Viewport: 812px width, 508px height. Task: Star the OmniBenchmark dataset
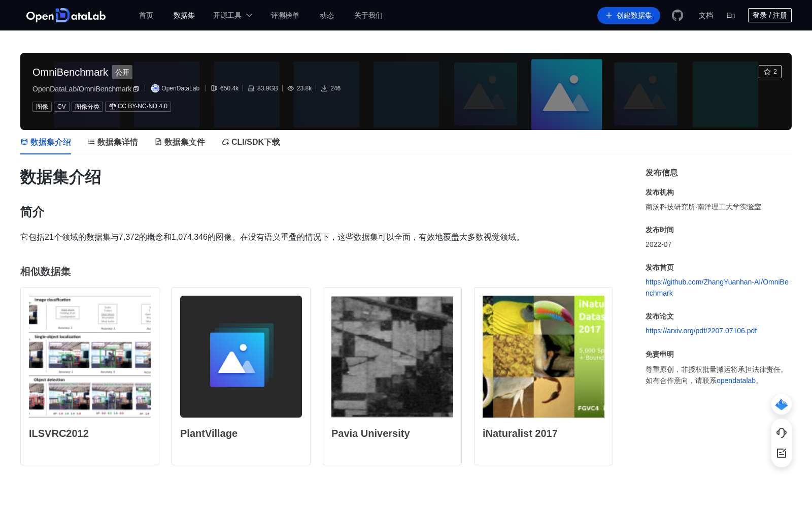tap(770, 72)
